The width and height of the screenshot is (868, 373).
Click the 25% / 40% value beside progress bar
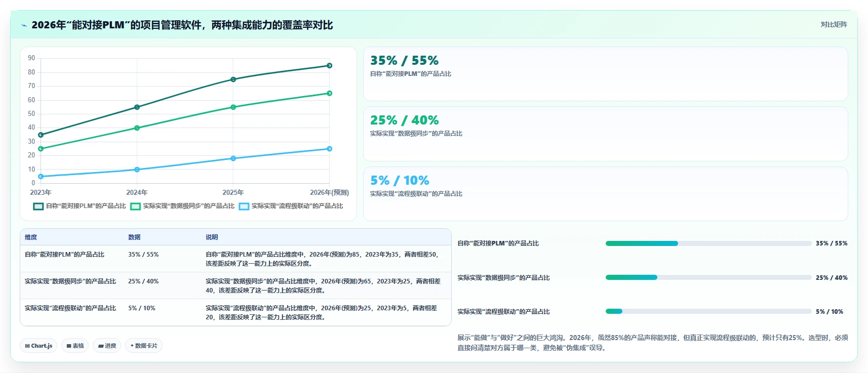coord(832,278)
